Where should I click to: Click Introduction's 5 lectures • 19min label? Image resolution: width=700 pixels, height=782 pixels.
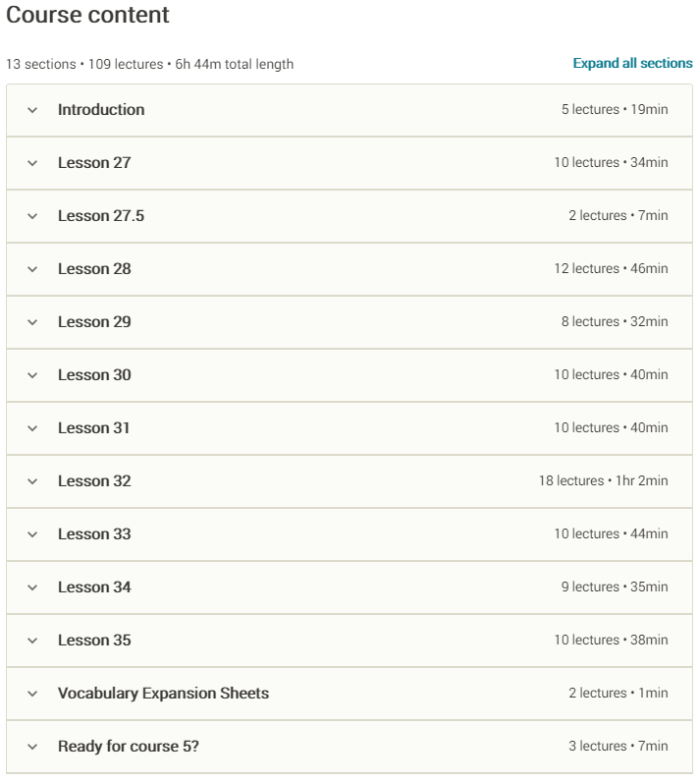pos(615,110)
